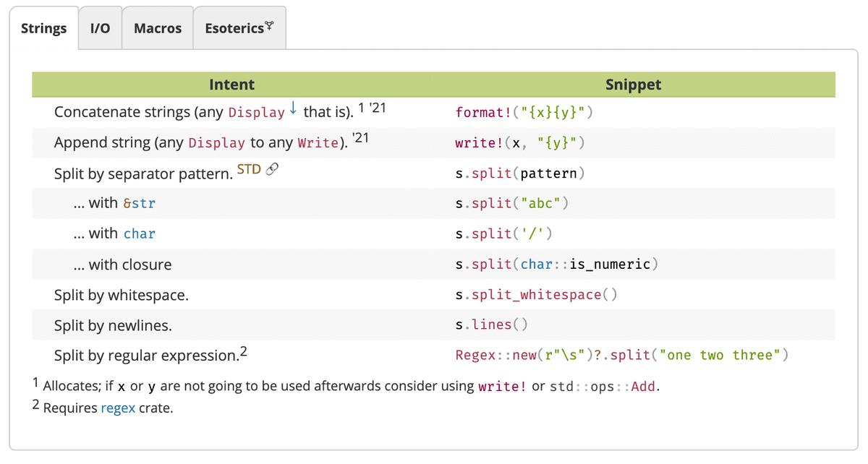Open the regex crate link
Screen dimensions: 868x464
pos(118,408)
